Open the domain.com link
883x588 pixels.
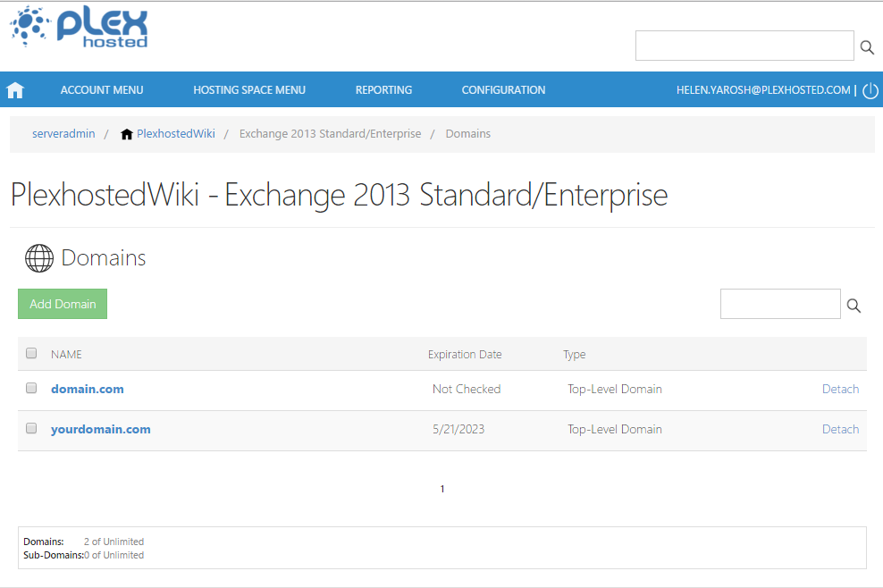[x=88, y=390]
